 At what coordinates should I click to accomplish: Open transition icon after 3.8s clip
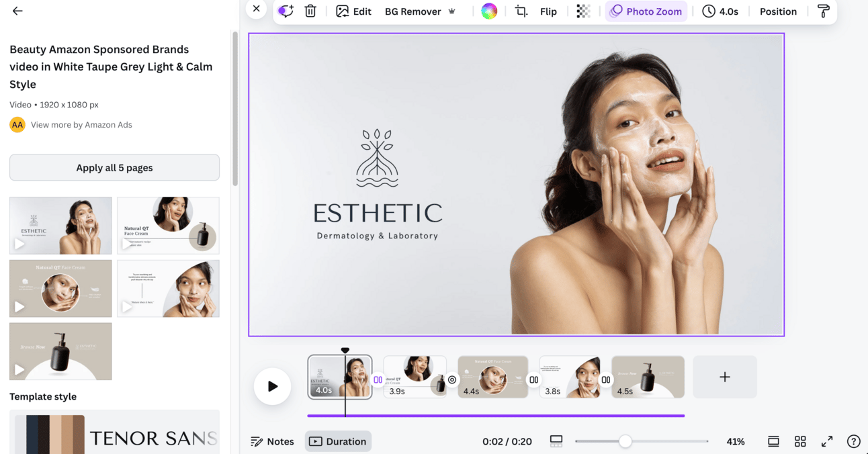point(606,380)
